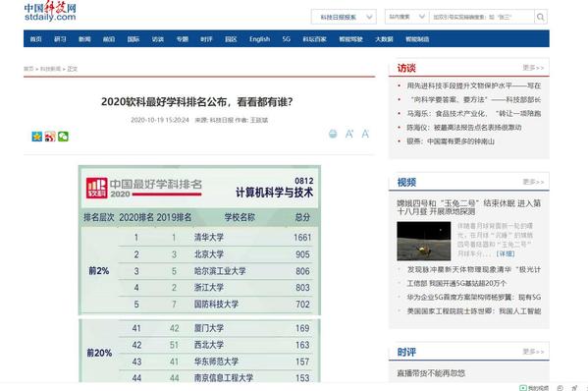Click the 首页 breadcrumb link
The height and width of the screenshot is (391, 588).
28,69
